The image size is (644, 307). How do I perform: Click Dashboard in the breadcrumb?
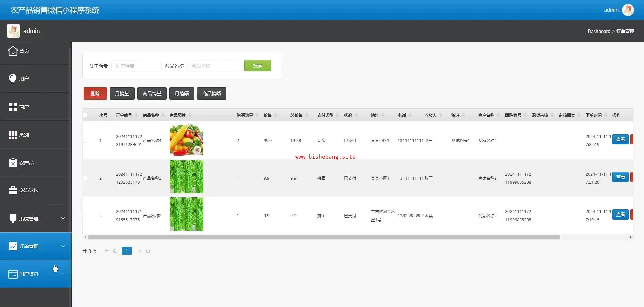(599, 31)
